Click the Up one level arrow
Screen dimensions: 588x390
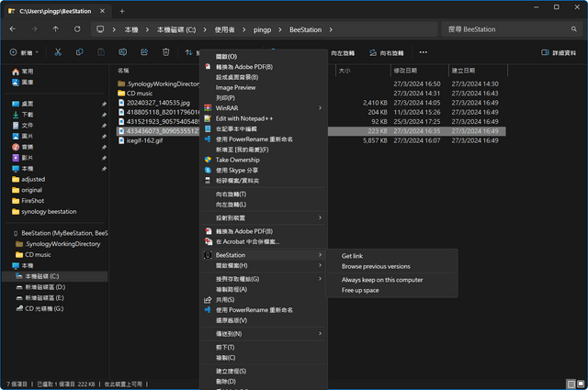click(55, 29)
